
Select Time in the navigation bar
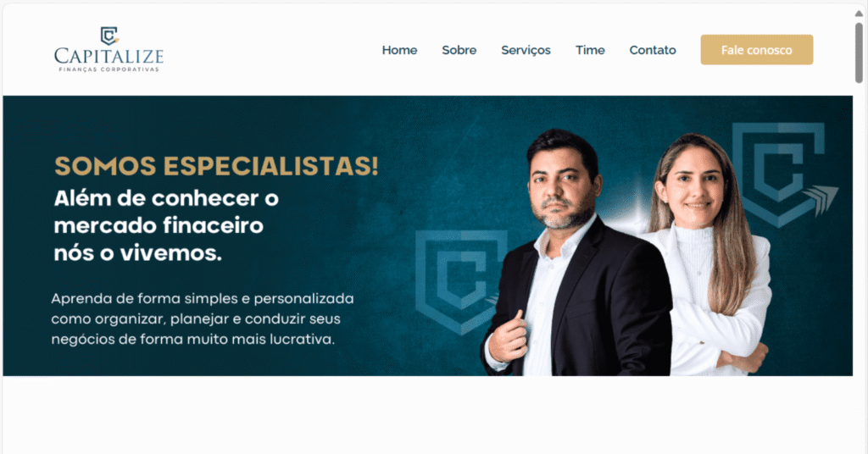click(590, 50)
